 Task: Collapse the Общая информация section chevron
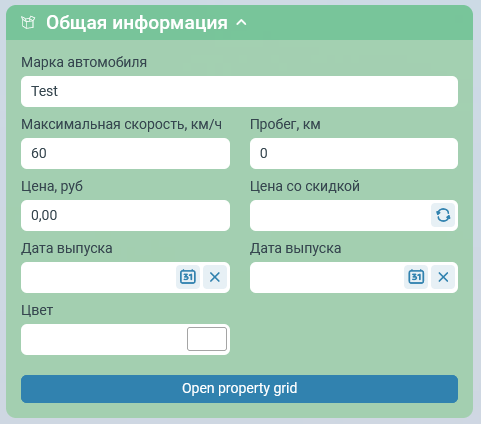(x=241, y=23)
